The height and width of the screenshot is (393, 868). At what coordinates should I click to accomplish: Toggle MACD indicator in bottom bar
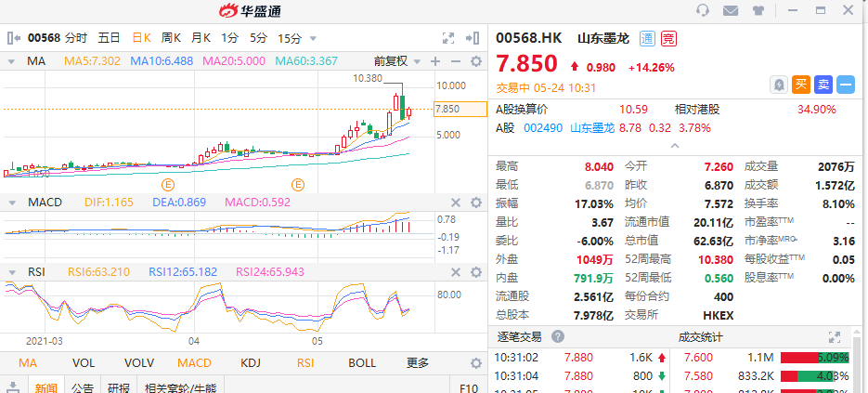(194, 363)
